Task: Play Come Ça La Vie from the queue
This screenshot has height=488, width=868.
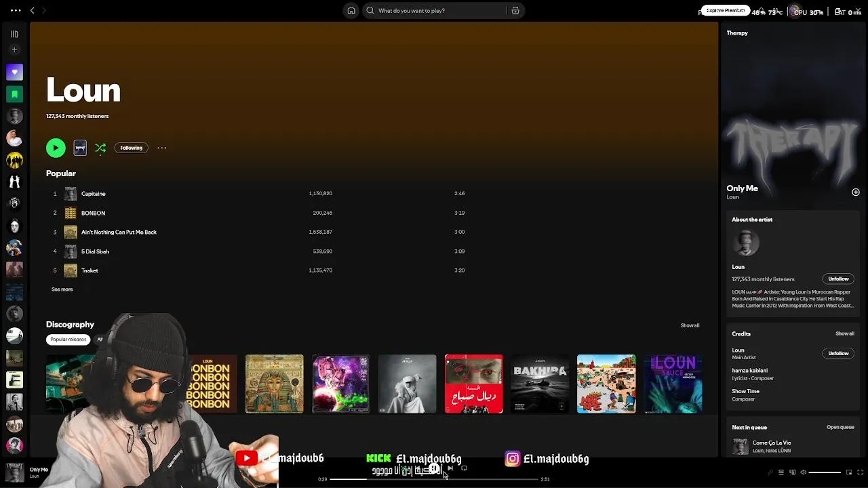Action: click(772, 443)
